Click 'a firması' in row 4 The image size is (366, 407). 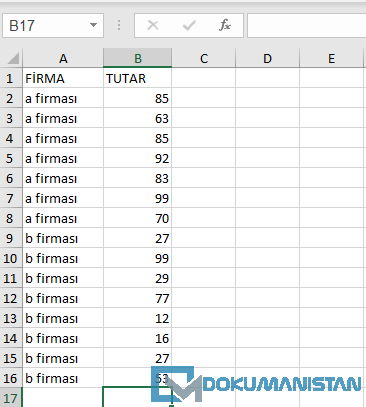(x=51, y=138)
